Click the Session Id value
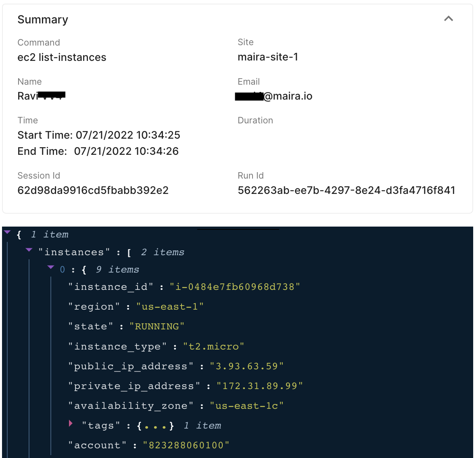 [93, 190]
